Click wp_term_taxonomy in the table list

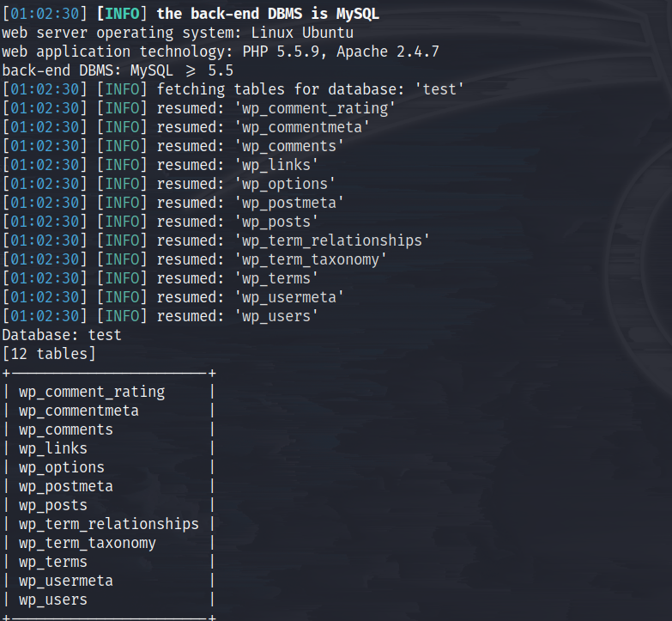point(88,543)
